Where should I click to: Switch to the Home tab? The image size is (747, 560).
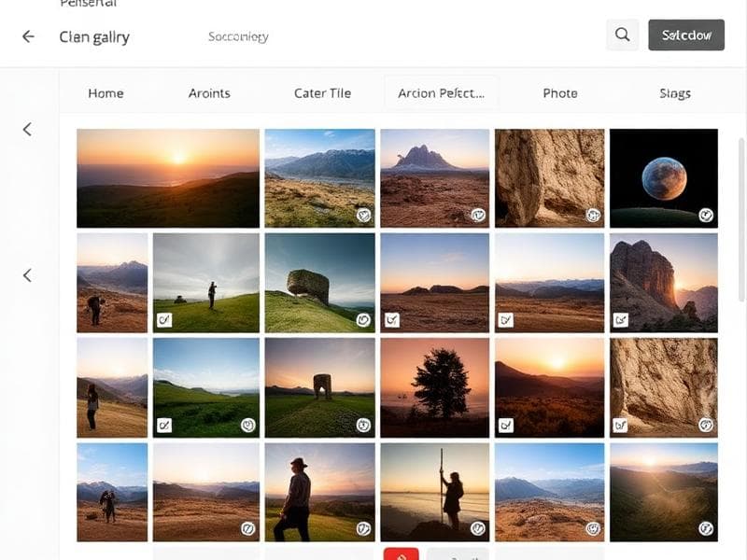click(x=106, y=93)
